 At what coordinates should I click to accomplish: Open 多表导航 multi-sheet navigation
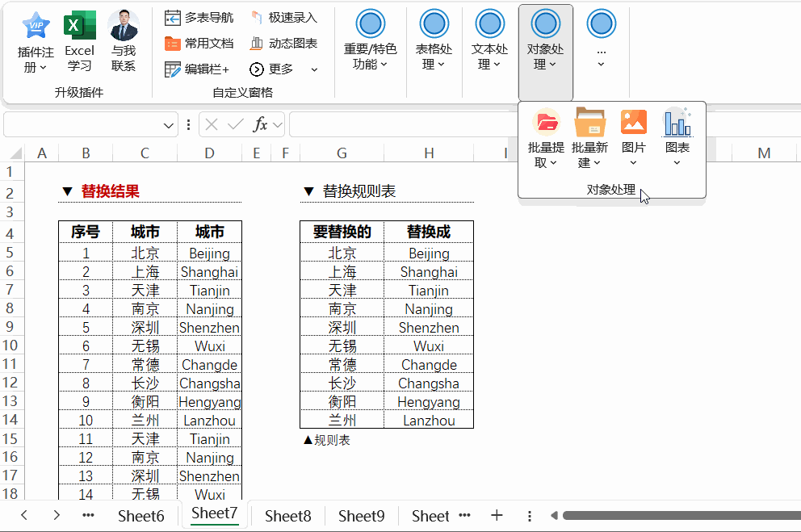[x=199, y=18]
